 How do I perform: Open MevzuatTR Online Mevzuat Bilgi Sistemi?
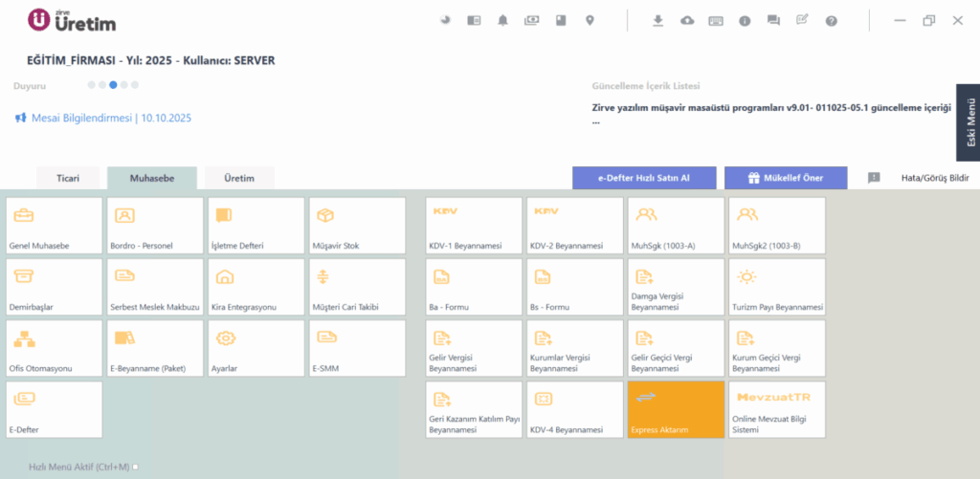click(777, 409)
